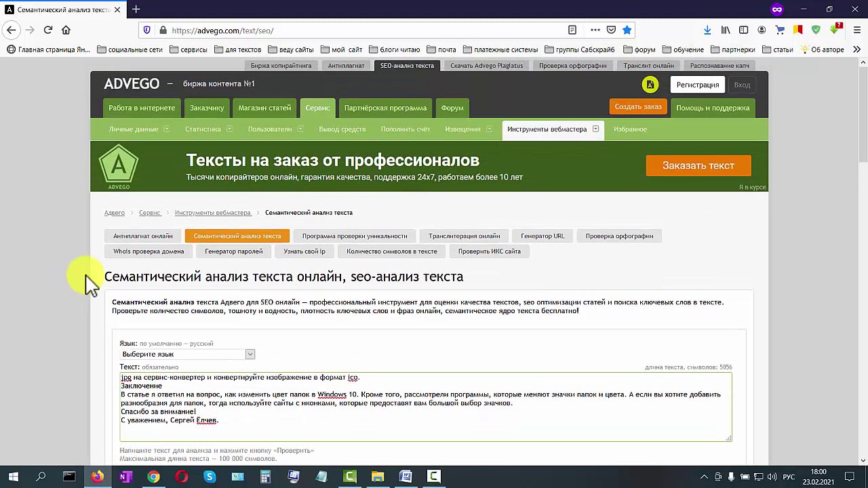
Task: Open the Заказчику menu item
Action: (x=207, y=108)
